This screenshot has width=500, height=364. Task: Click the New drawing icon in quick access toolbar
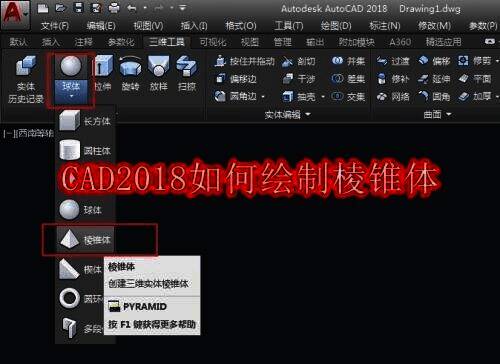pyautogui.click(x=43, y=8)
